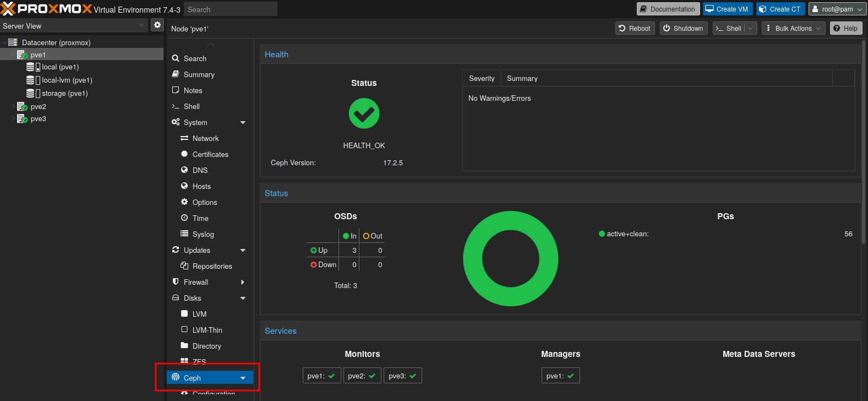This screenshot has width=868, height=401.
Task: Click the Reboot button
Action: [x=635, y=28]
